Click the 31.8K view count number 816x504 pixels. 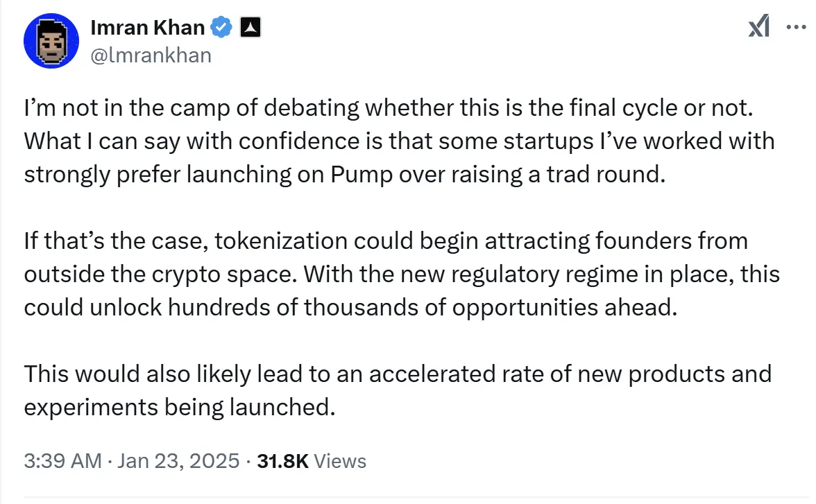coord(282,460)
